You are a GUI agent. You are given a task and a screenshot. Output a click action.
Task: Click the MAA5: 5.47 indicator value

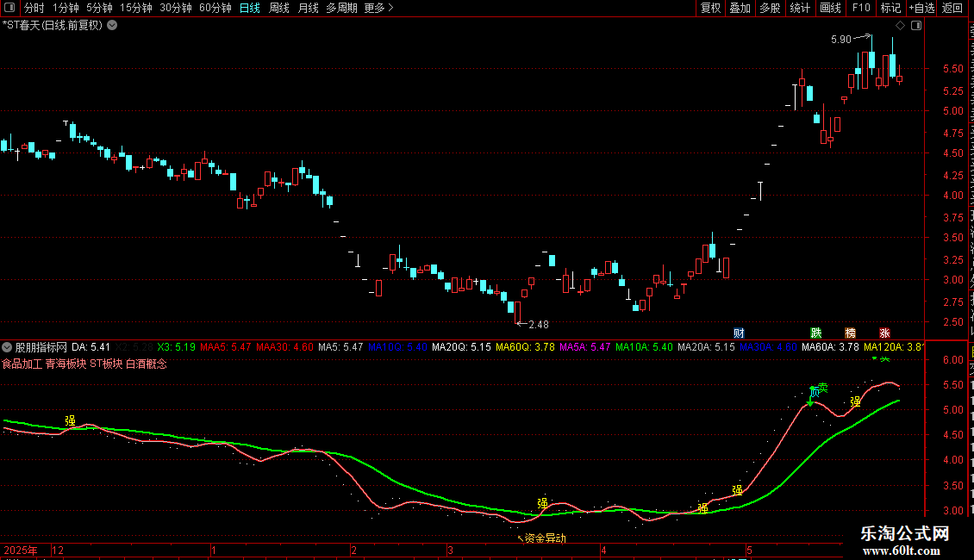(226, 347)
